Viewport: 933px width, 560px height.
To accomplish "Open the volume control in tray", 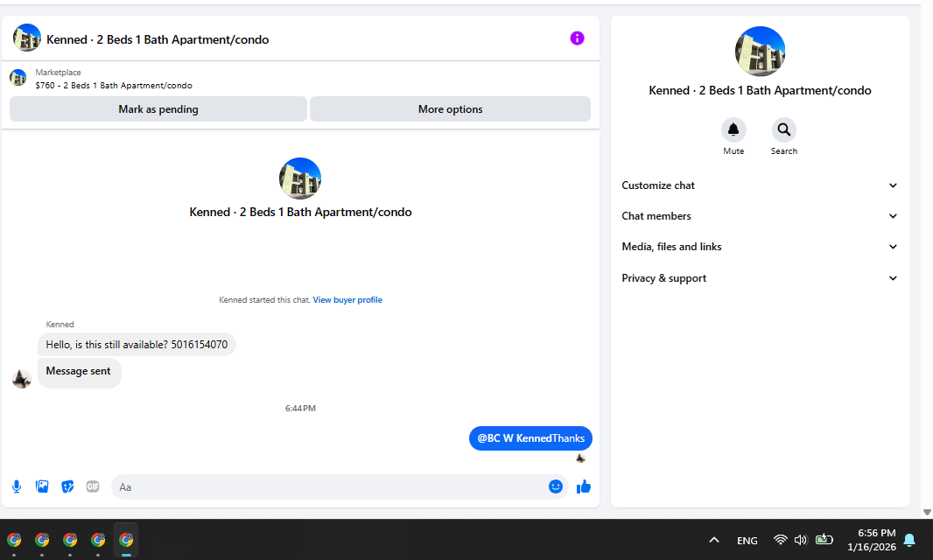I will point(801,540).
